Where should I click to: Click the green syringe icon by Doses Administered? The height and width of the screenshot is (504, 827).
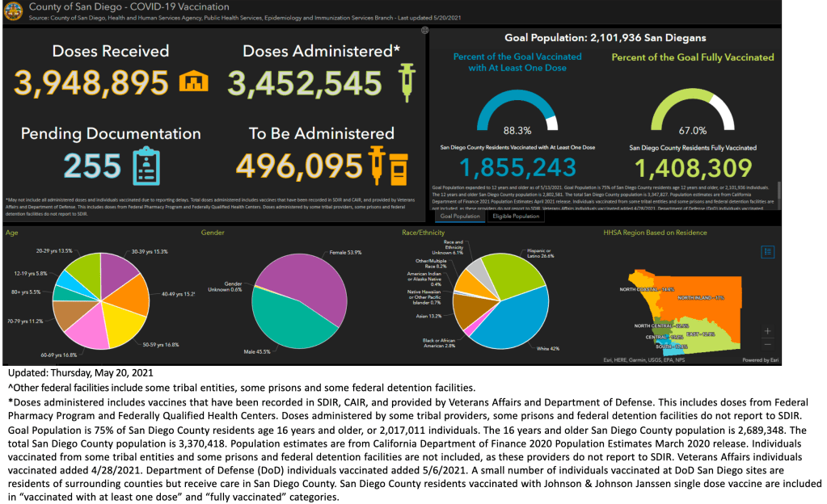[x=408, y=82]
